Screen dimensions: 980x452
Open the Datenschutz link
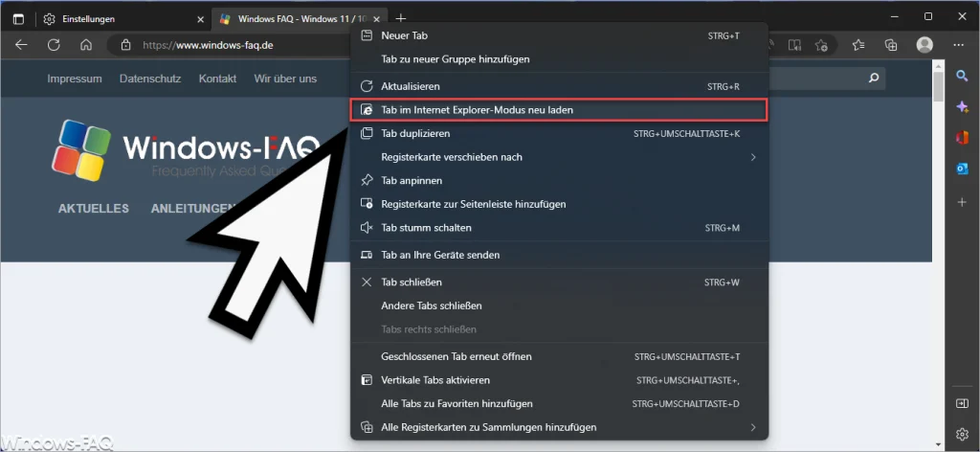[150, 79]
